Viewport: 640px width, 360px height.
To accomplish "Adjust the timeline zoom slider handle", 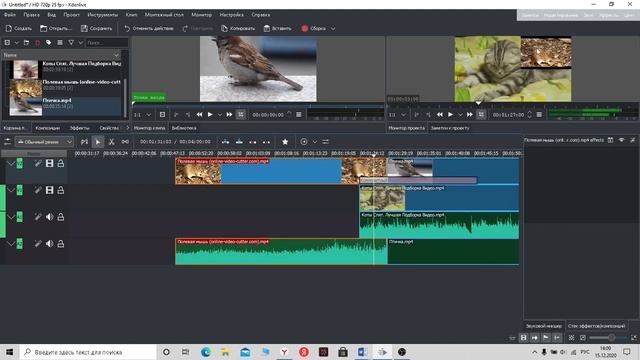I will click(611, 338).
